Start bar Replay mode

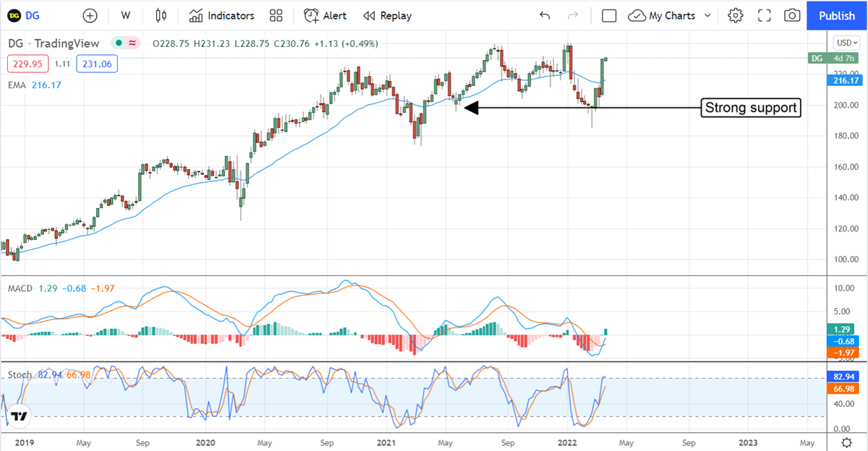(387, 15)
